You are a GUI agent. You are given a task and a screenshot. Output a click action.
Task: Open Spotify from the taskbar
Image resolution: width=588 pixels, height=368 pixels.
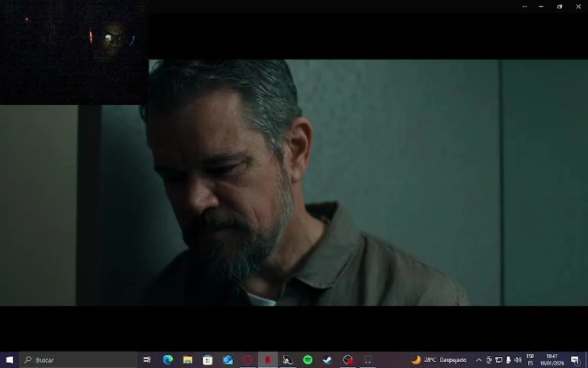pos(307,360)
